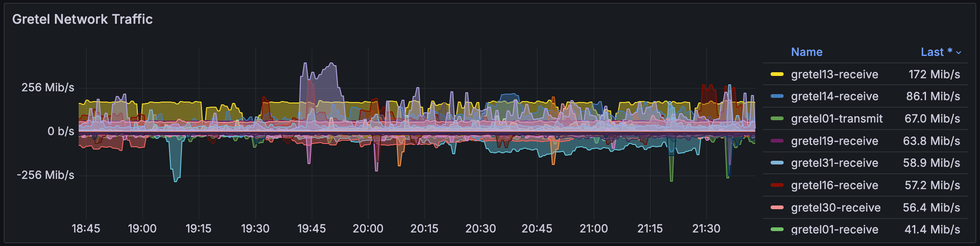Show only the gretel01-transmit series label

[836, 119]
